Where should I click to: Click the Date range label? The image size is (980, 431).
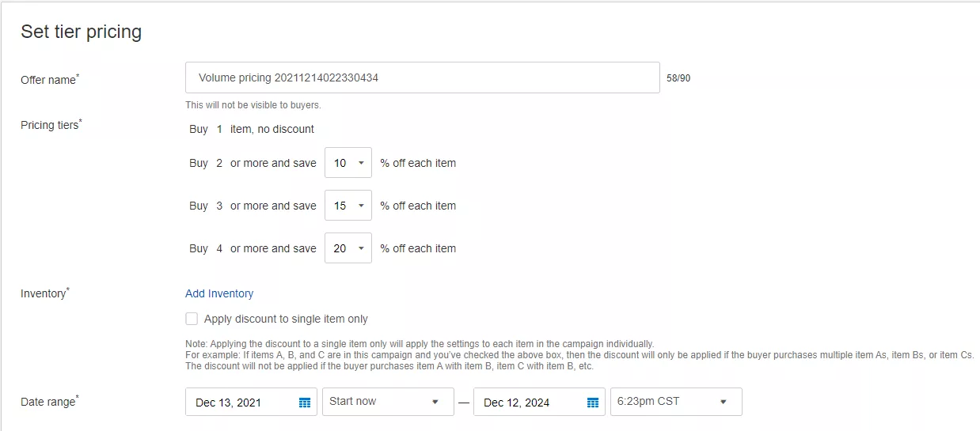tap(49, 402)
